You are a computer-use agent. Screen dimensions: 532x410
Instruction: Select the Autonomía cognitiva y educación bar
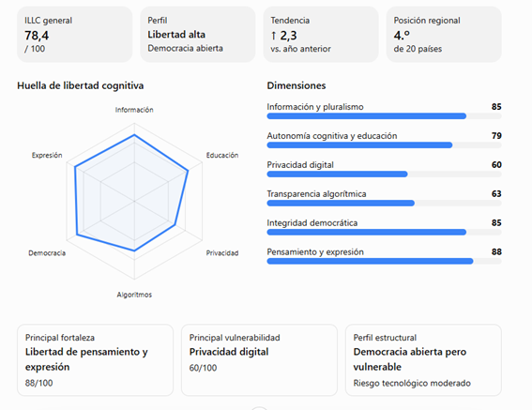click(x=384, y=145)
